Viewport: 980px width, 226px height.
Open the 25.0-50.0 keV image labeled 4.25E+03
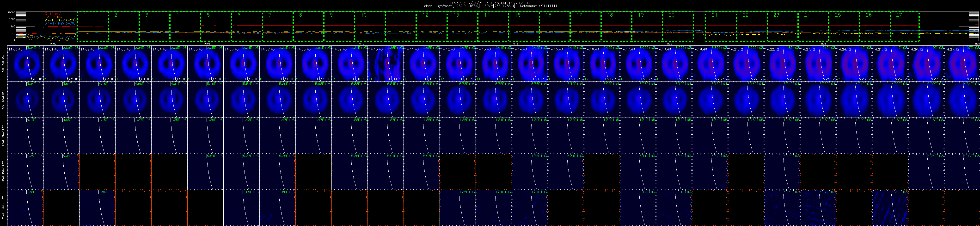pos(25,171)
